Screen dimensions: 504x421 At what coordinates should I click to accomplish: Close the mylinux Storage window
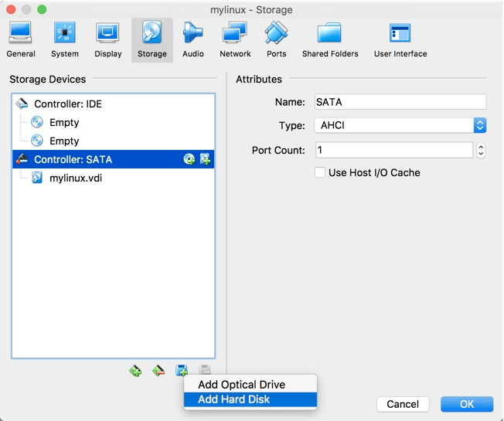click(11, 9)
